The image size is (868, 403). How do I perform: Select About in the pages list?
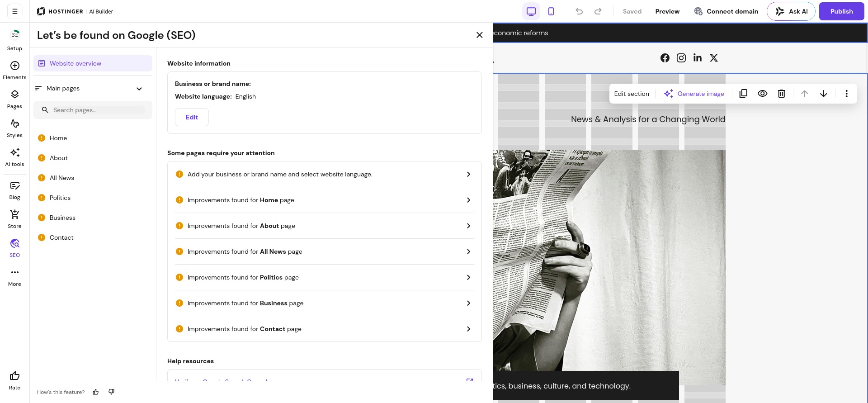coord(93,158)
